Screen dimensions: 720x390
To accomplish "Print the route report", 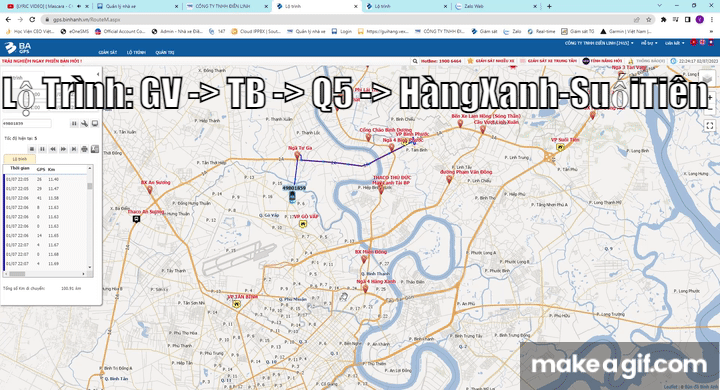I will click(x=84, y=149).
